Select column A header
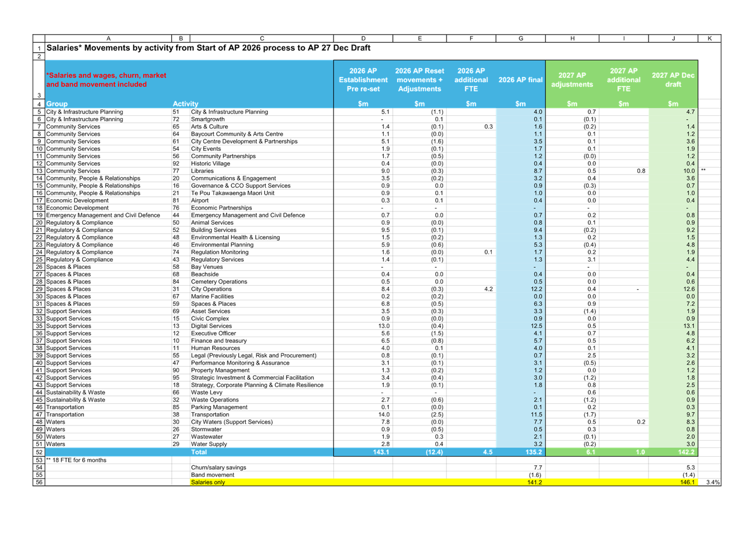Viewport: 756px width, 534px height. 109,38
